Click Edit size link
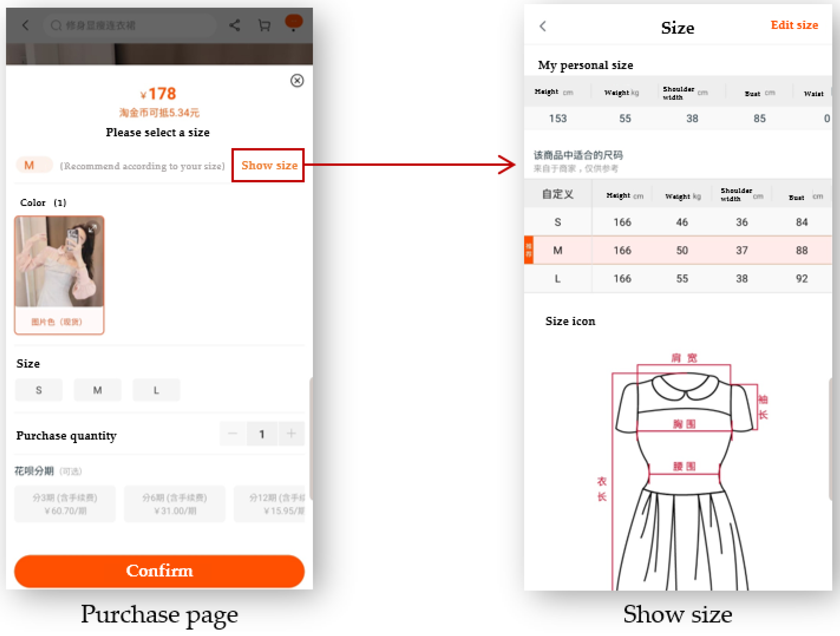 pos(794,25)
